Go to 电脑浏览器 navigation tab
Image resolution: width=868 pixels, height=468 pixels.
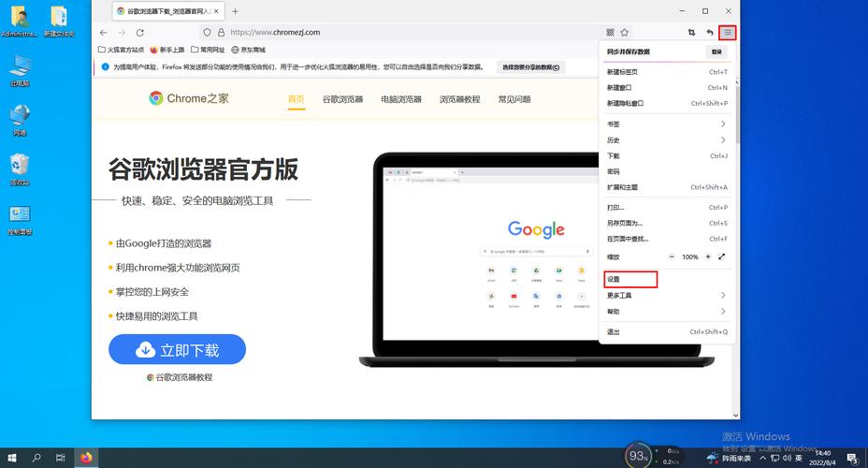click(x=401, y=99)
